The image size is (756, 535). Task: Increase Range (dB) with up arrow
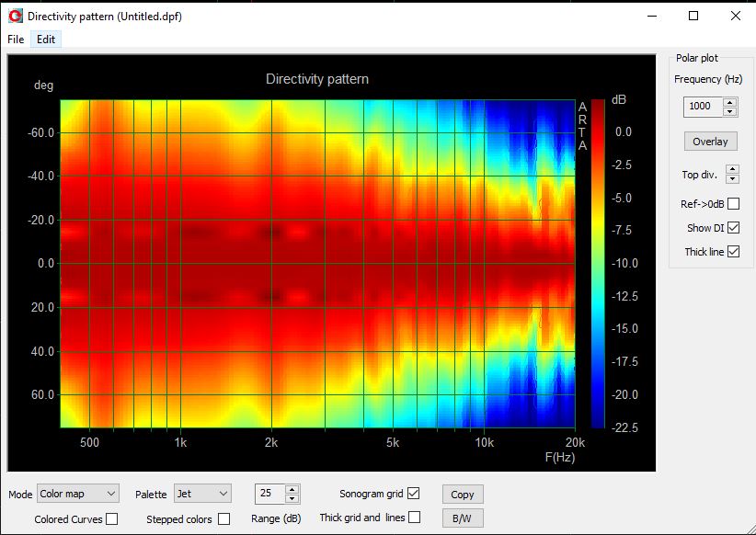coord(292,489)
